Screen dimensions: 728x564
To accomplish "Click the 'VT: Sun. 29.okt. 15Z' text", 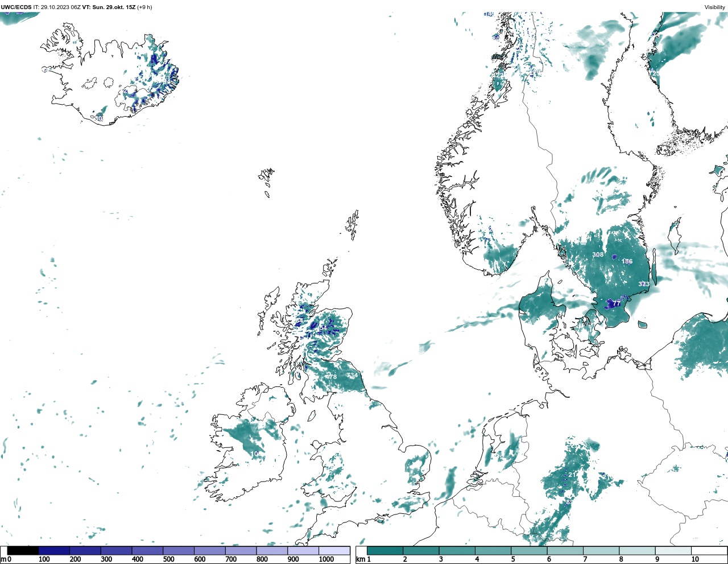I will pos(109,7).
